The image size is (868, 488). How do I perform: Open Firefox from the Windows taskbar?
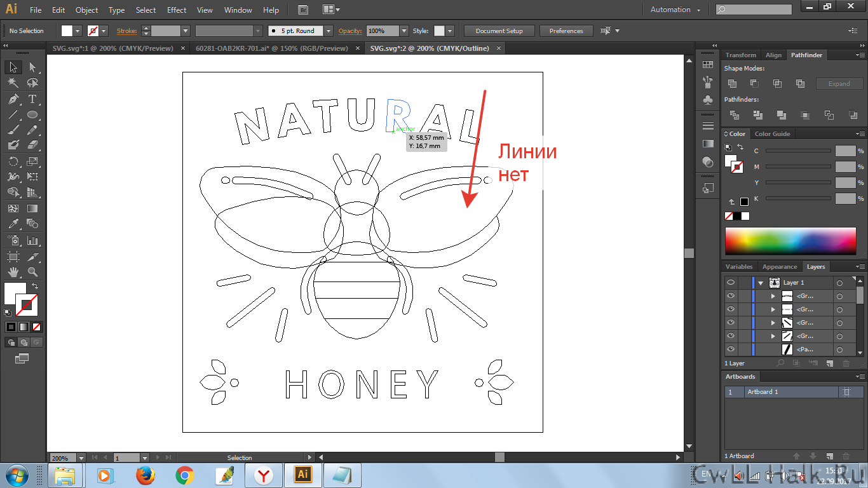(146, 475)
